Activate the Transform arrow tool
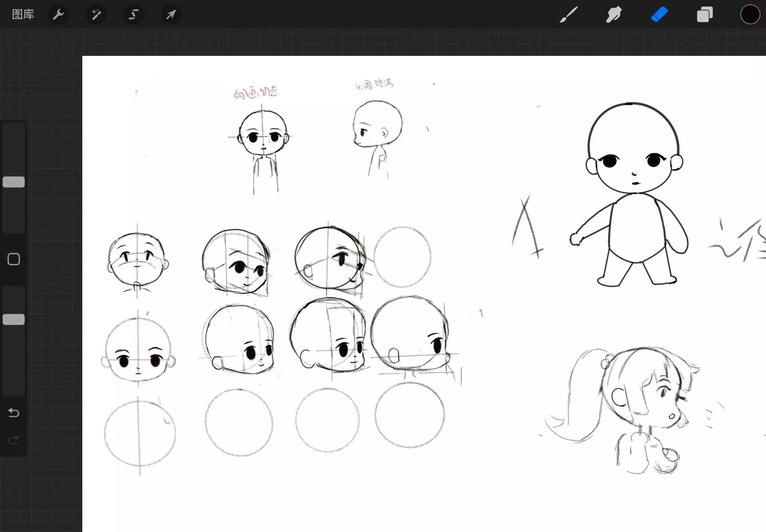This screenshot has width=766, height=532. (x=171, y=14)
